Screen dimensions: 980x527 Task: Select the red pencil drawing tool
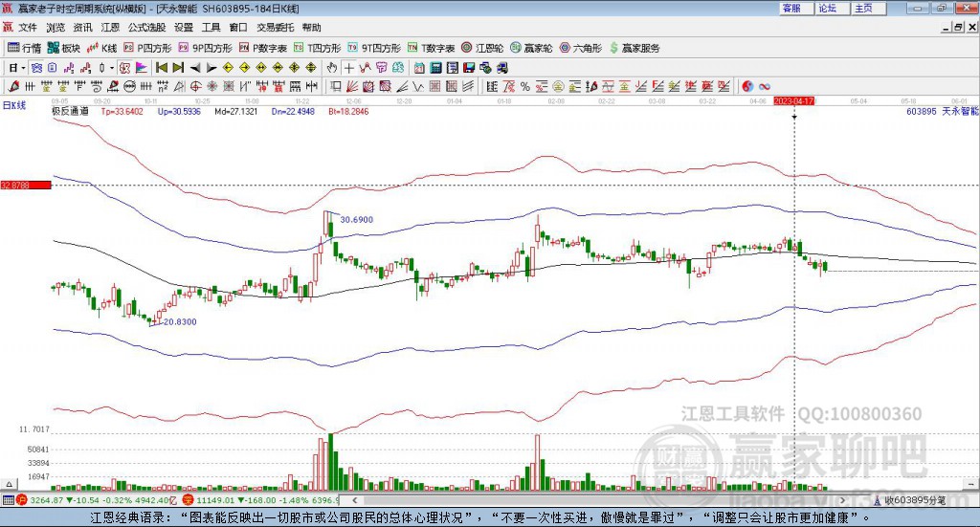[x=13, y=86]
